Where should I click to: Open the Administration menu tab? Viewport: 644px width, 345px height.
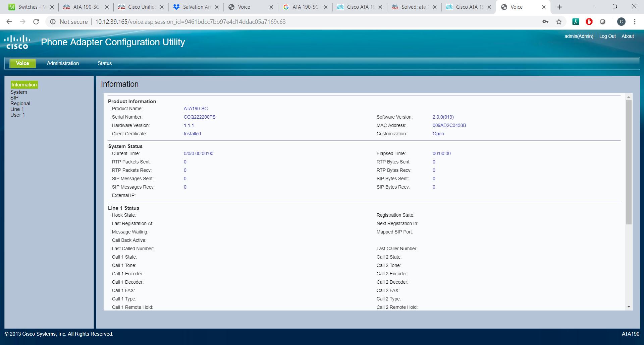coord(63,63)
